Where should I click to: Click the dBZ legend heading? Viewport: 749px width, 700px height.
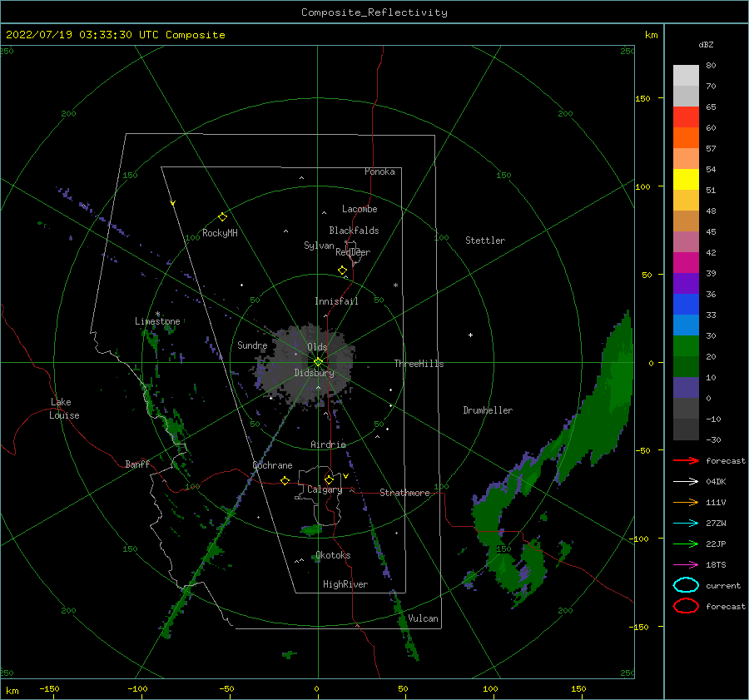click(706, 44)
